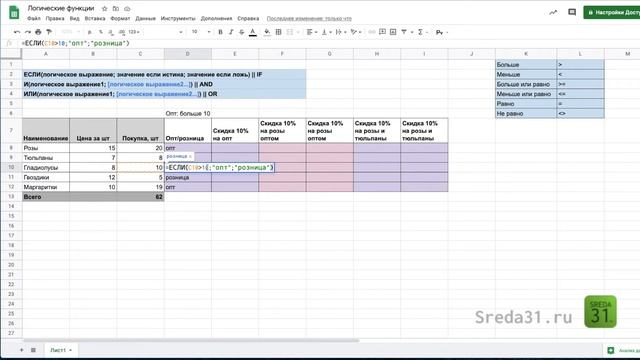Open vertical align dropdown
Viewport: 640px width, 360px height.
(x=326, y=32)
